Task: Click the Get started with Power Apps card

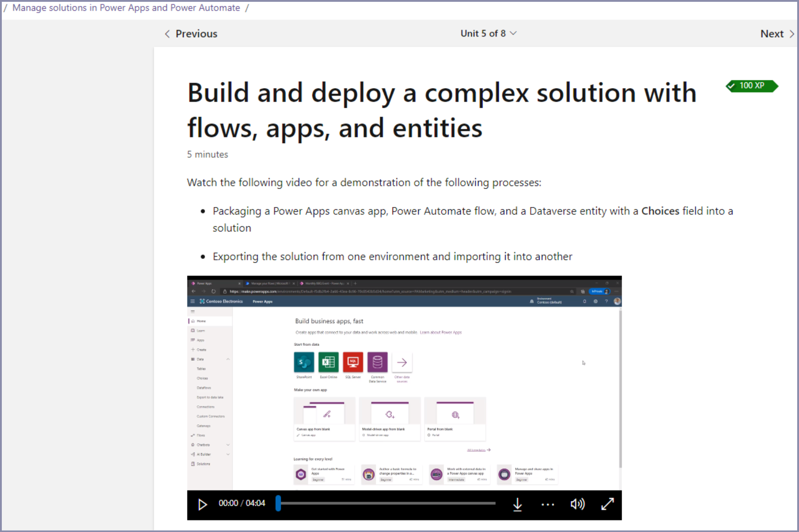Action: (x=324, y=474)
